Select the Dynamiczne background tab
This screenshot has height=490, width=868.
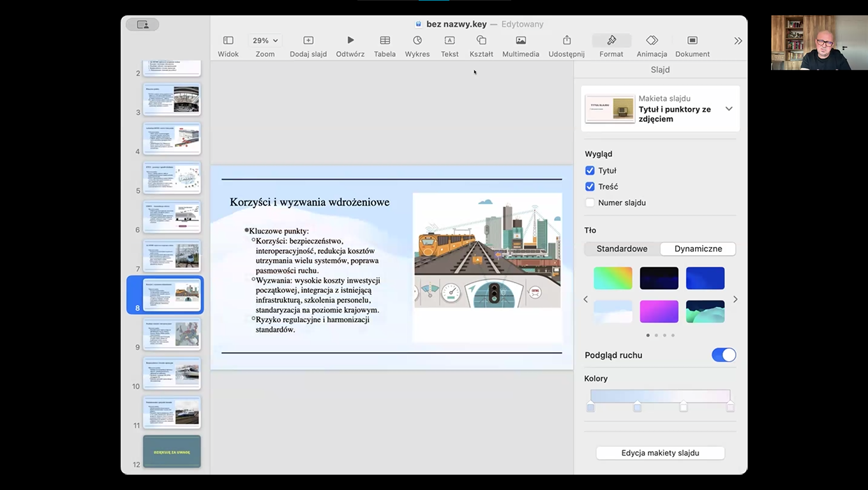coord(698,249)
